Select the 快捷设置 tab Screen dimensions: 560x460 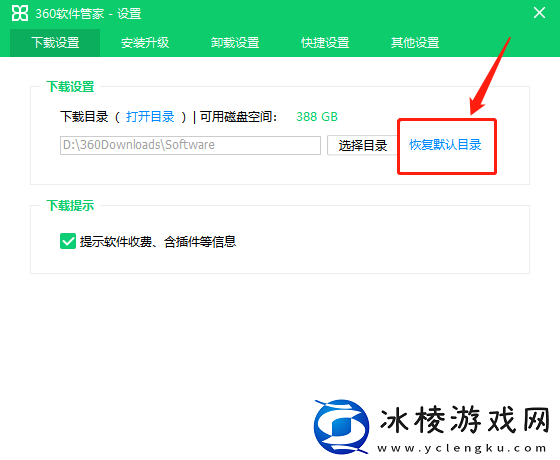[325, 43]
